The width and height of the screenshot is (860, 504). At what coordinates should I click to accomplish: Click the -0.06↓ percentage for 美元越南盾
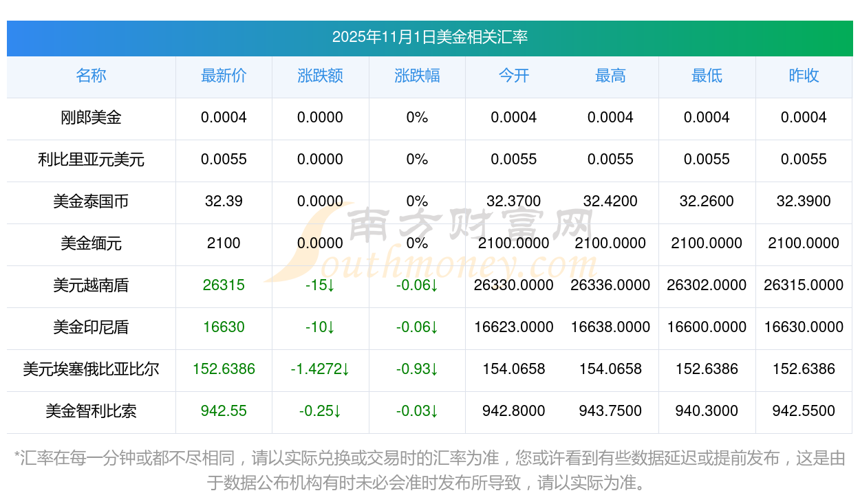click(417, 285)
